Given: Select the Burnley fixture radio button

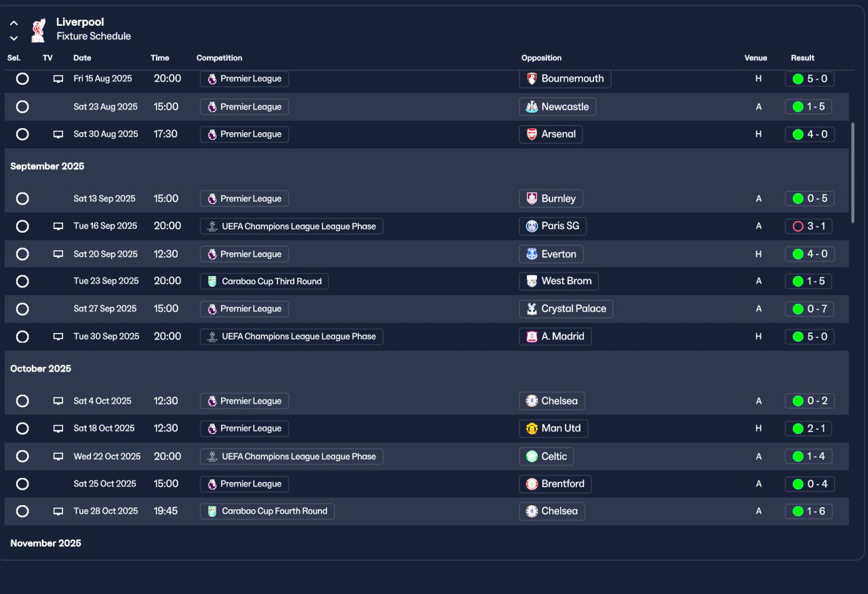Looking at the screenshot, I should (22, 199).
